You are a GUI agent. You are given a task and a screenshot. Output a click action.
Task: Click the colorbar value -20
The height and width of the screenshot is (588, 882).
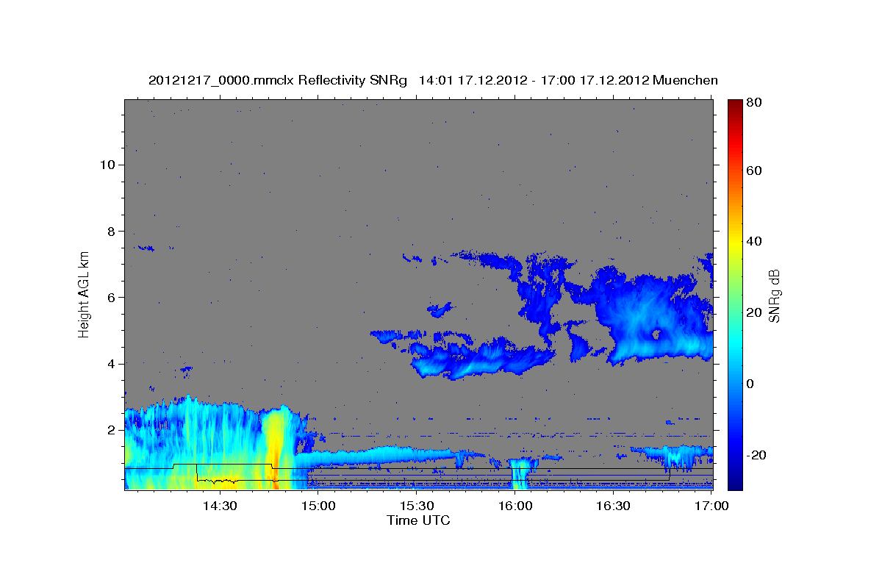(755, 456)
